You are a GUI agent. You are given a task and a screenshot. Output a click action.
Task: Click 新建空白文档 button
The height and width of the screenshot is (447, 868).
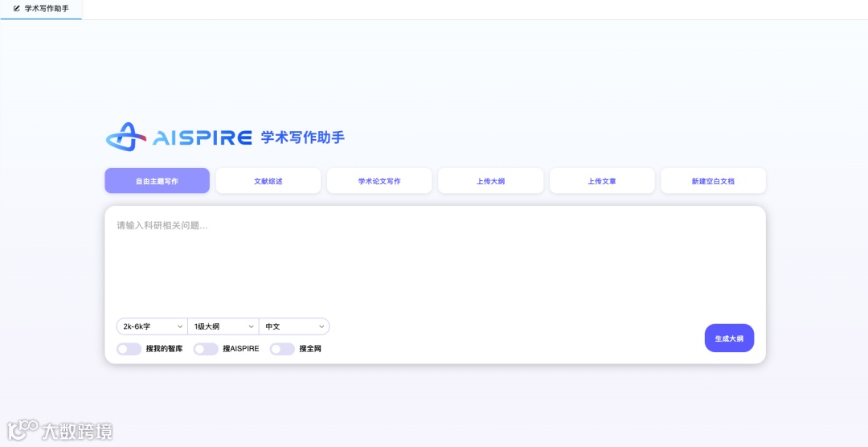[713, 181]
